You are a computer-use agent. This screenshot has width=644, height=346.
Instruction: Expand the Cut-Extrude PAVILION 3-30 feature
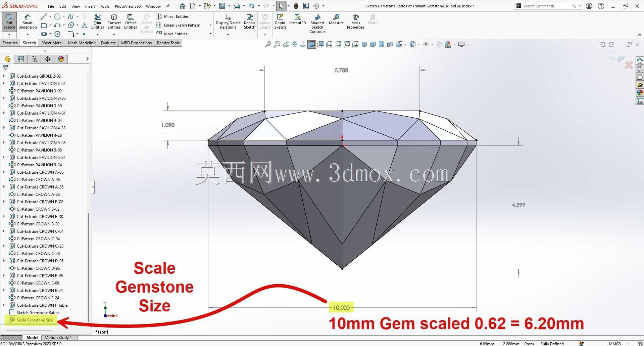(x=4, y=98)
